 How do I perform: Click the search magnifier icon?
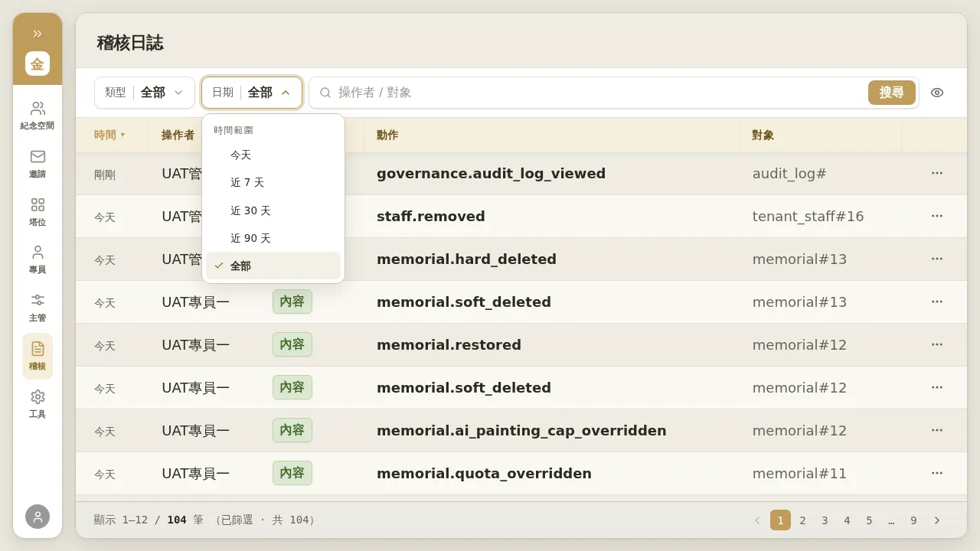click(325, 93)
